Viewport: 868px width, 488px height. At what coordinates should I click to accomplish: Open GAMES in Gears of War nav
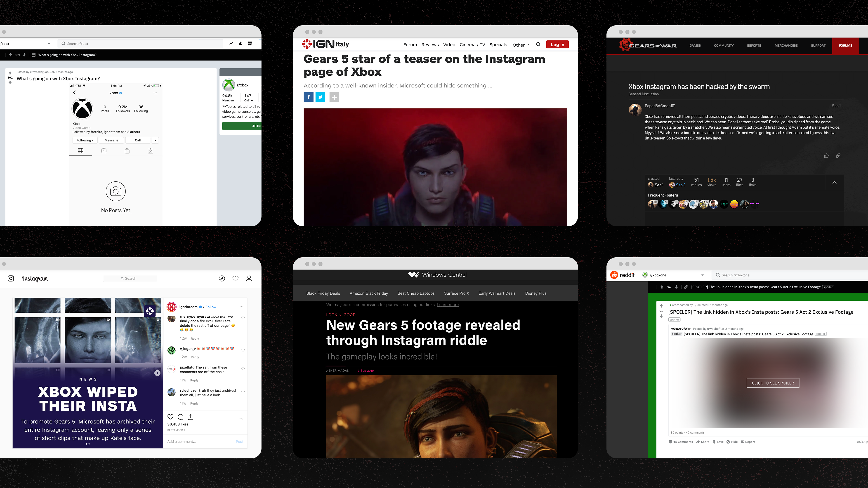click(695, 45)
